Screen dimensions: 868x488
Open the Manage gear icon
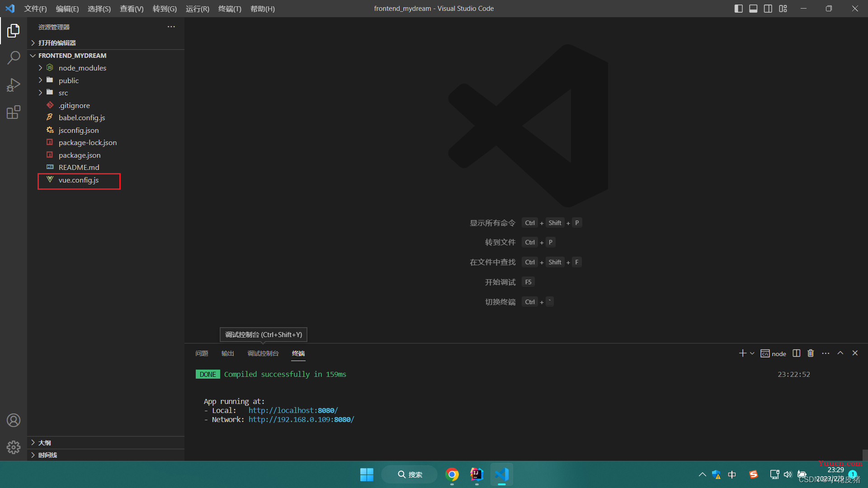14,447
